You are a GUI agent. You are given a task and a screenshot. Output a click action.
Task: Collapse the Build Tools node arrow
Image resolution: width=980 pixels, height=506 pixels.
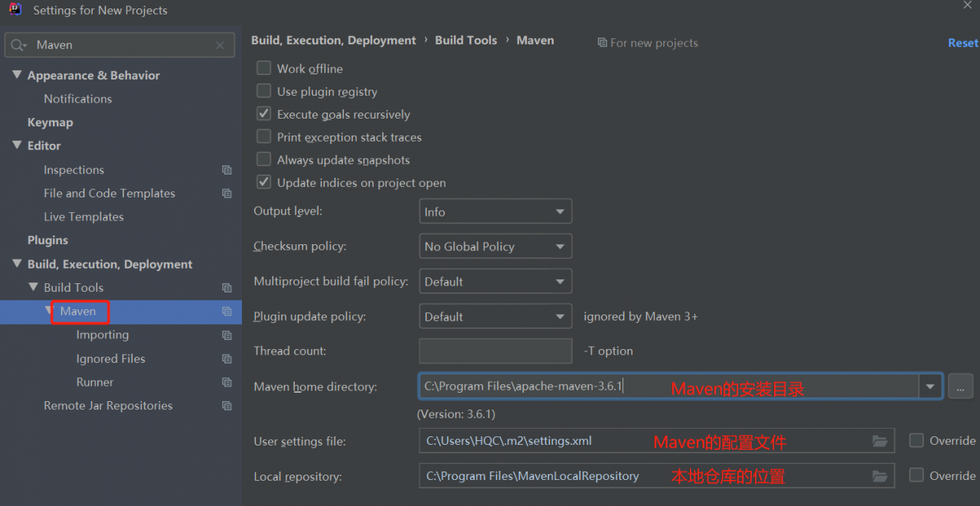point(33,288)
